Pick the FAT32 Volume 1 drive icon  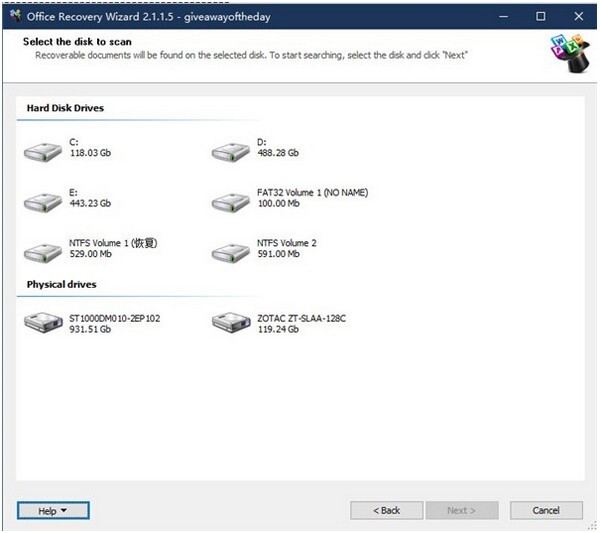[231, 203]
